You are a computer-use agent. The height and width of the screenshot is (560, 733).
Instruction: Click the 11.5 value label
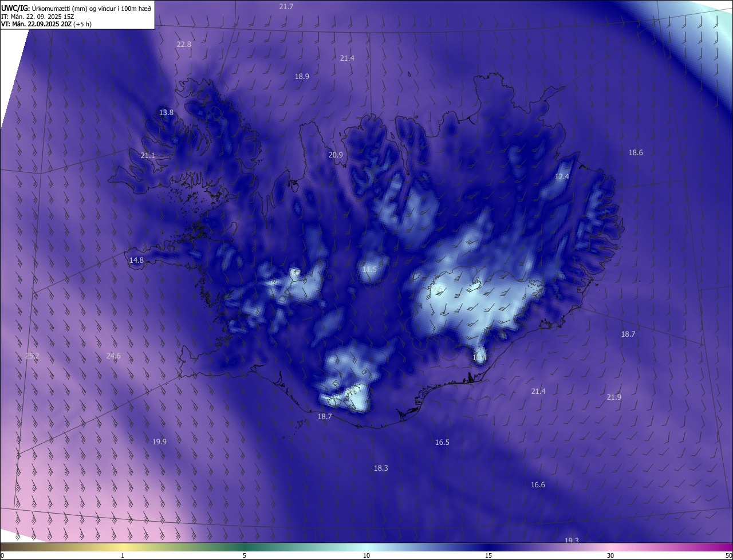tap(370, 269)
